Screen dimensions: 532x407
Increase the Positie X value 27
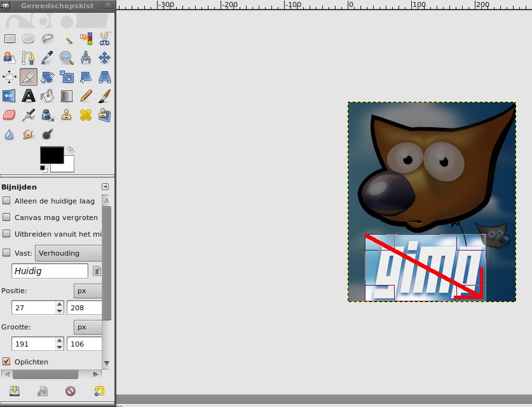click(x=60, y=305)
